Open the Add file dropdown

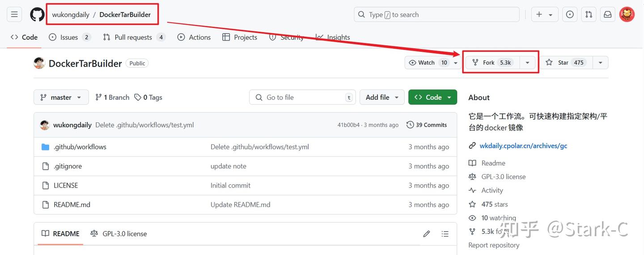point(382,97)
